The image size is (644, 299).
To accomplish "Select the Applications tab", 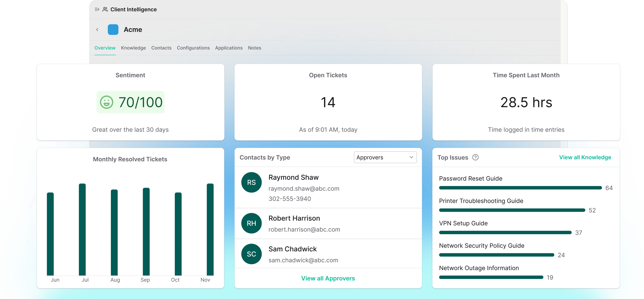I will (x=229, y=48).
